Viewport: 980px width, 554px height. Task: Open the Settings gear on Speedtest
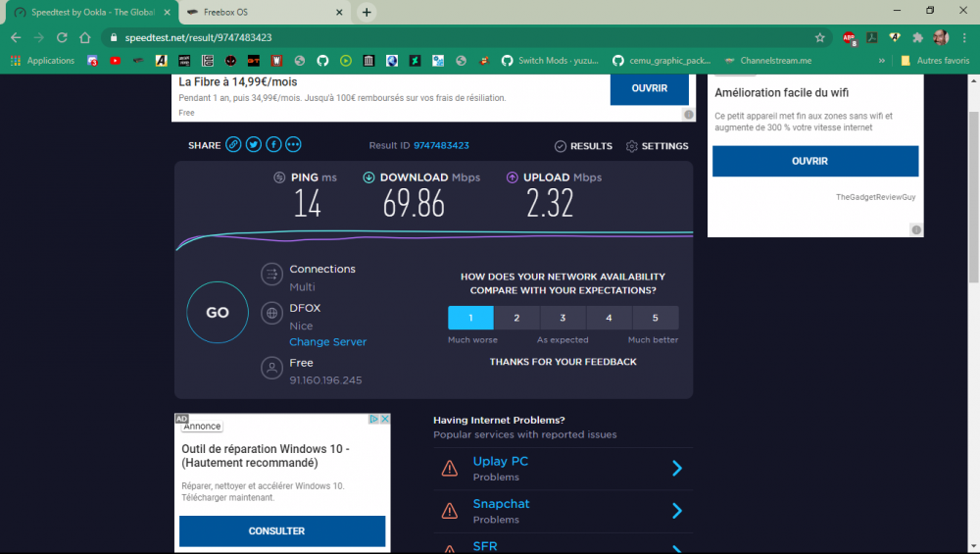(x=658, y=146)
